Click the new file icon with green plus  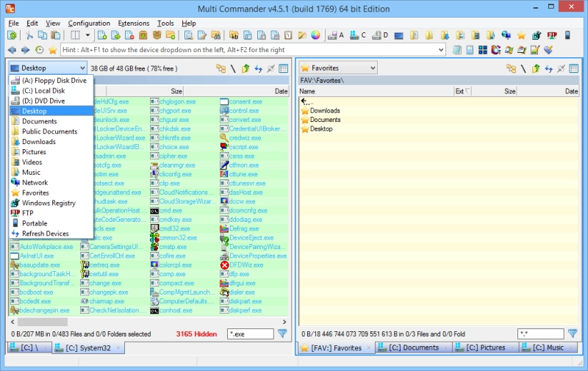(102, 35)
